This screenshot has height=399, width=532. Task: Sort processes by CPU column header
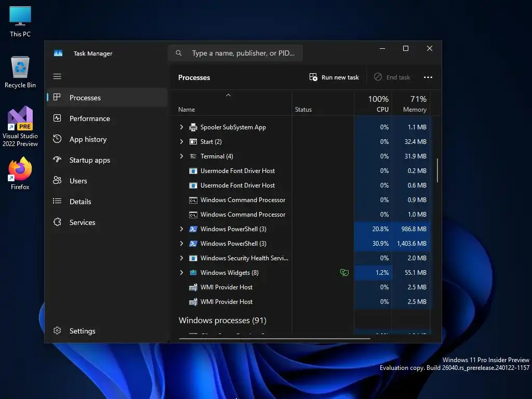tap(373, 104)
